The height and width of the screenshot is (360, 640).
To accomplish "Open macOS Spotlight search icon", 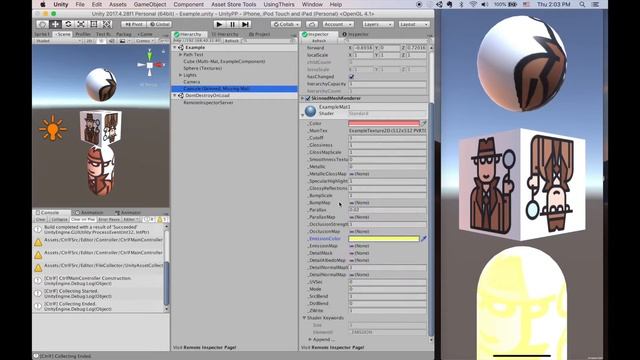I will (x=582, y=4).
